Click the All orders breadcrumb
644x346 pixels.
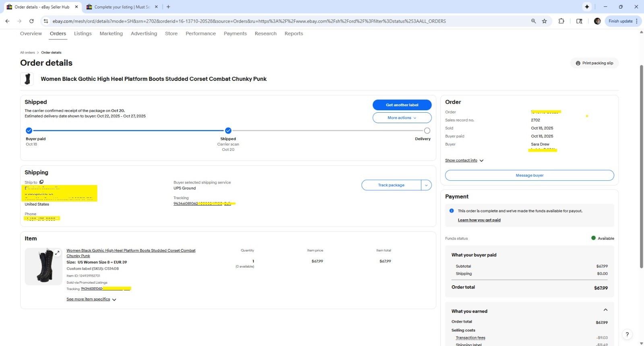(x=27, y=53)
